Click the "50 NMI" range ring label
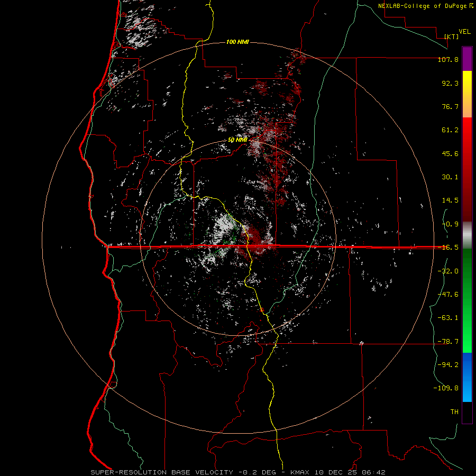 [237, 140]
